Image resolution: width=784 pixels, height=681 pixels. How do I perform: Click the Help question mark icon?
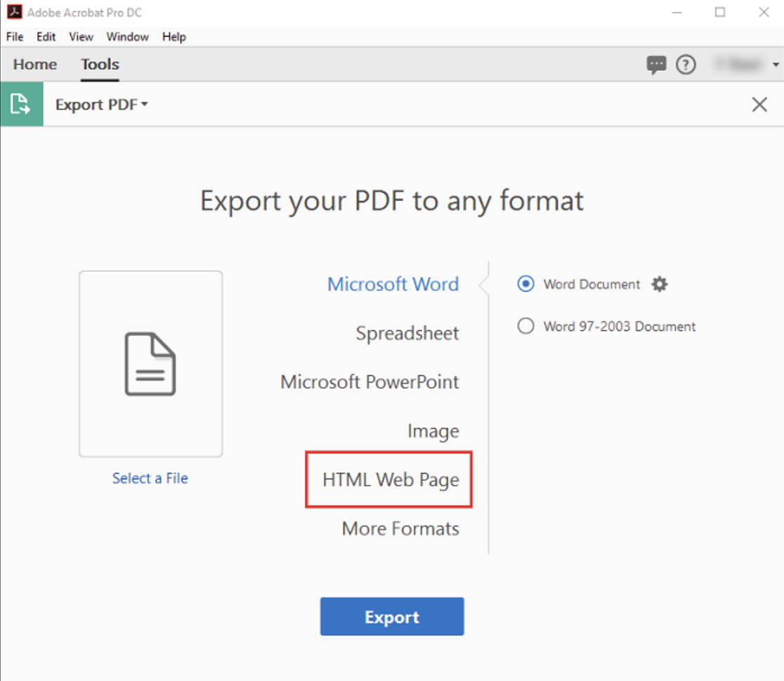(685, 65)
